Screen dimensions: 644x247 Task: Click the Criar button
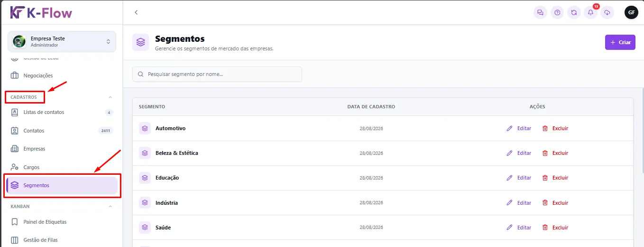[x=620, y=42]
